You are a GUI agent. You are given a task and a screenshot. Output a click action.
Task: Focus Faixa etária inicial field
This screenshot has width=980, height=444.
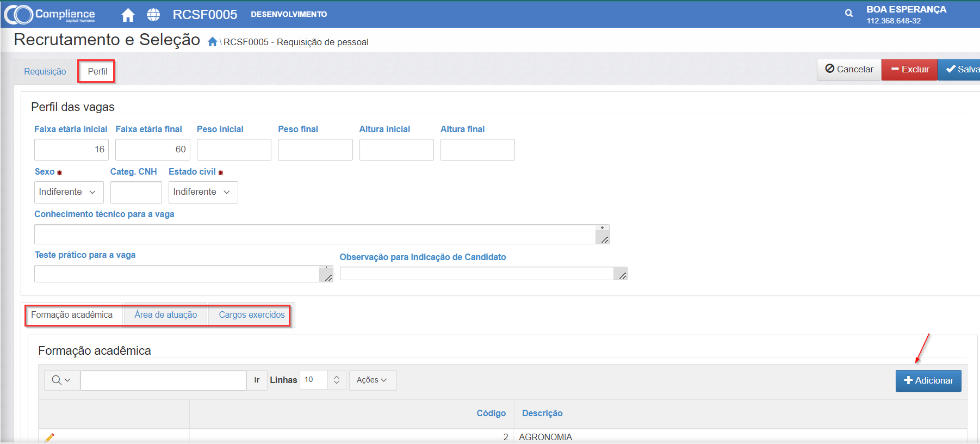(x=71, y=150)
